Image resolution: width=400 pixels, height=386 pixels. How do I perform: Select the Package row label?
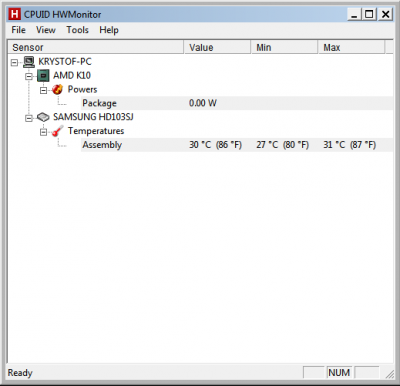[99, 103]
